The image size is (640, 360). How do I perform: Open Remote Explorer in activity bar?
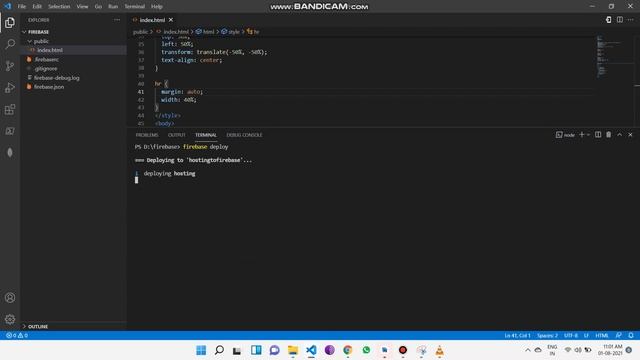click(10, 131)
